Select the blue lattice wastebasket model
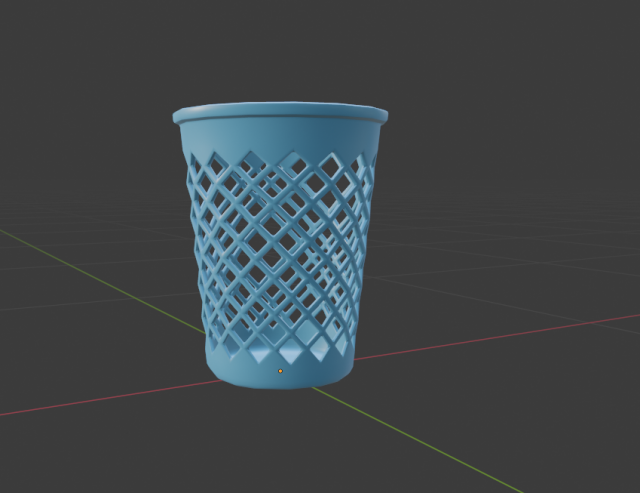The width and height of the screenshot is (640, 493). 280,245
